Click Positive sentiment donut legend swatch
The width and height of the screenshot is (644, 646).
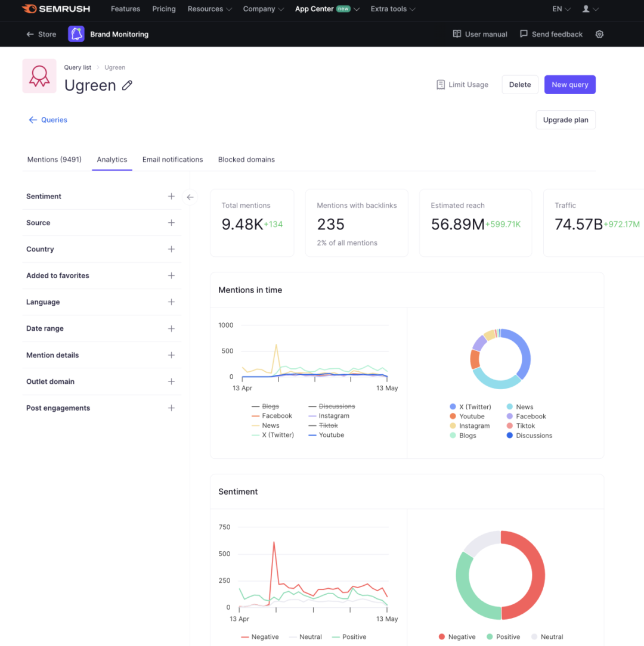(x=490, y=637)
